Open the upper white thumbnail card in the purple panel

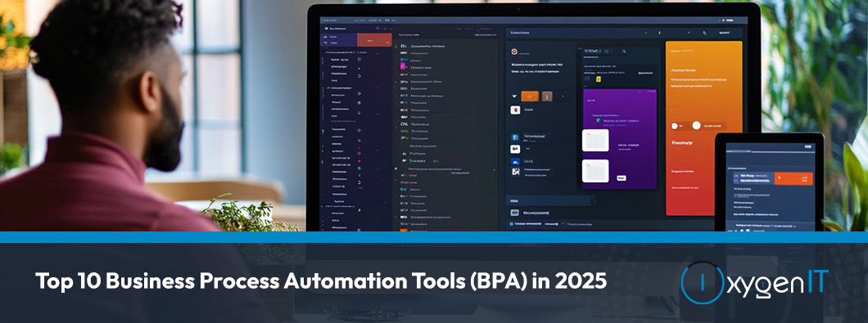[595, 140]
